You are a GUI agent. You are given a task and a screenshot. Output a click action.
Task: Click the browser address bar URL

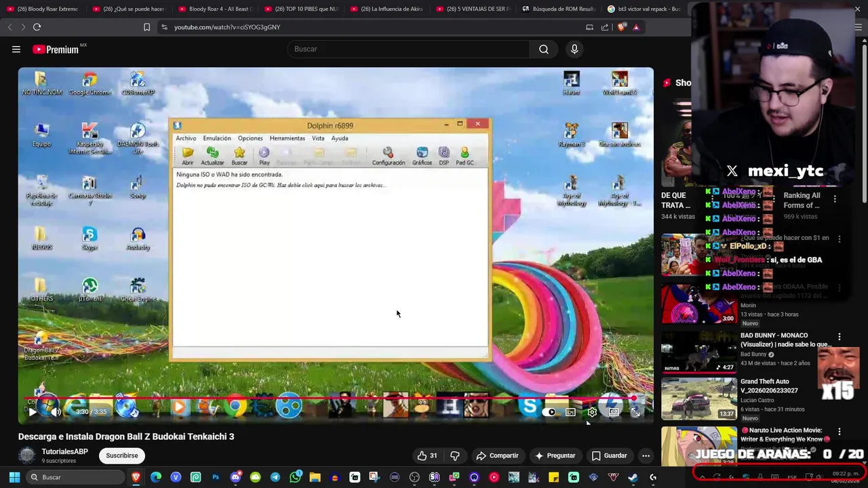point(227,27)
